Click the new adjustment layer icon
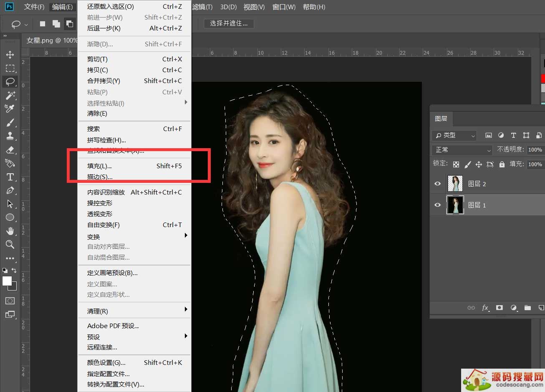This screenshot has height=392, width=545. 514,308
